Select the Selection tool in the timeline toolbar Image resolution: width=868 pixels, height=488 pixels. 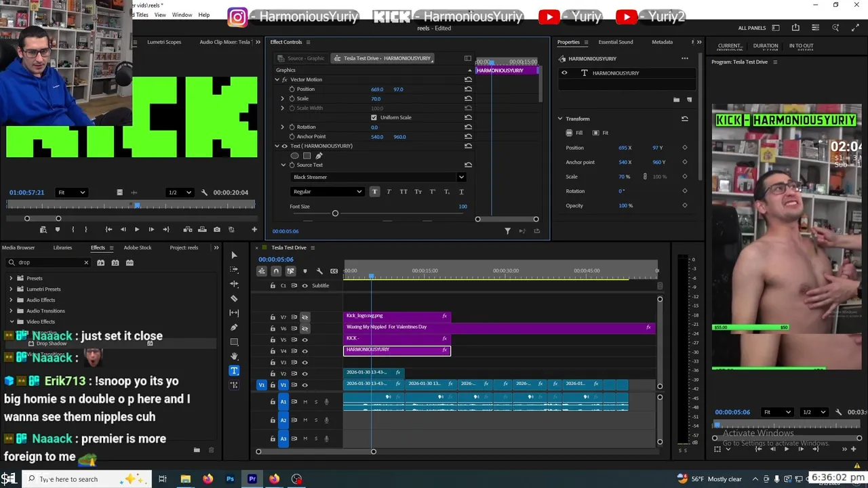[234, 256]
